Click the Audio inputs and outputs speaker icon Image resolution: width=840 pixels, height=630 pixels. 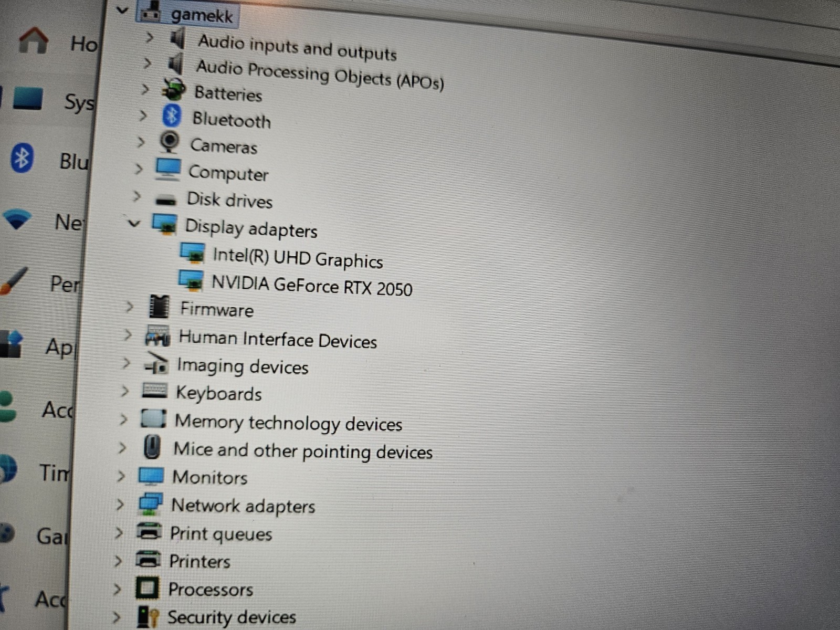pyautogui.click(x=177, y=38)
